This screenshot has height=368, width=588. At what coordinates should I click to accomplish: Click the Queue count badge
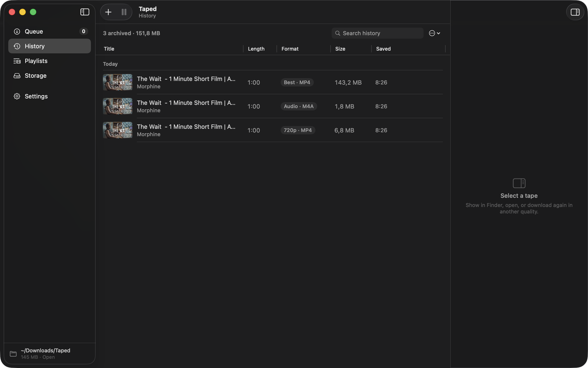pos(83,32)
